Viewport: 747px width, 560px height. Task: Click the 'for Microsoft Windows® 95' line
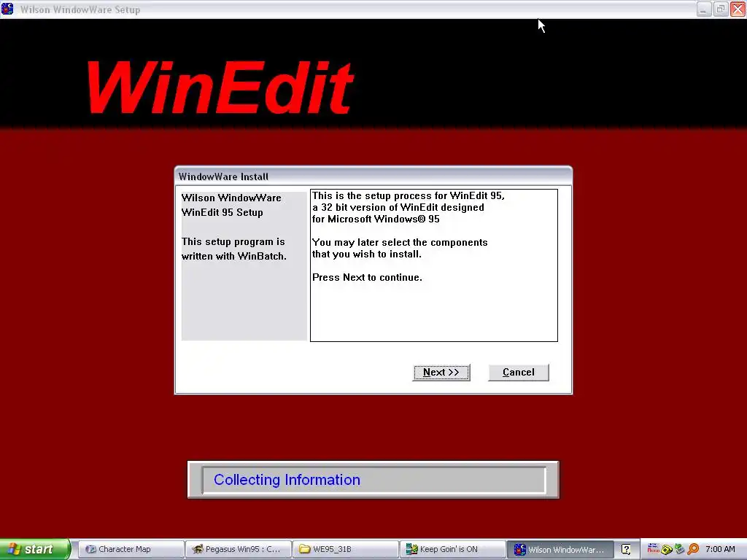(x=376, y=219)
